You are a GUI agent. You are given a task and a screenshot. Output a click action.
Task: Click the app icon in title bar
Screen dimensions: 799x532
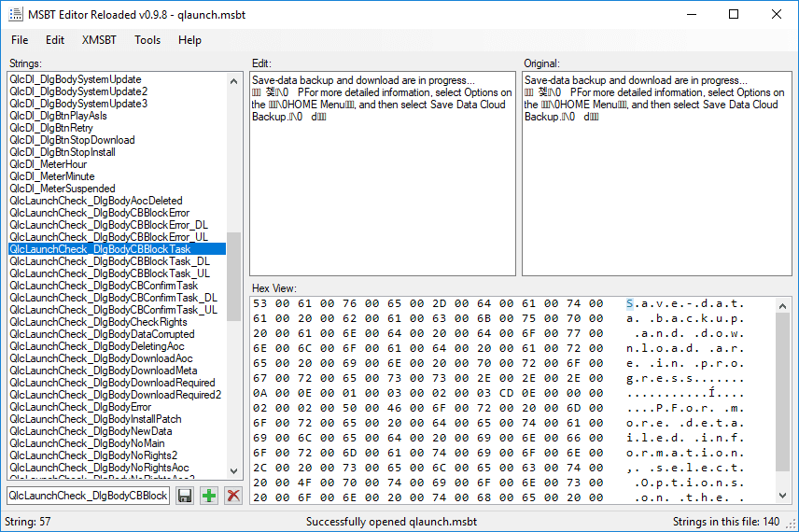coord(16,14)
